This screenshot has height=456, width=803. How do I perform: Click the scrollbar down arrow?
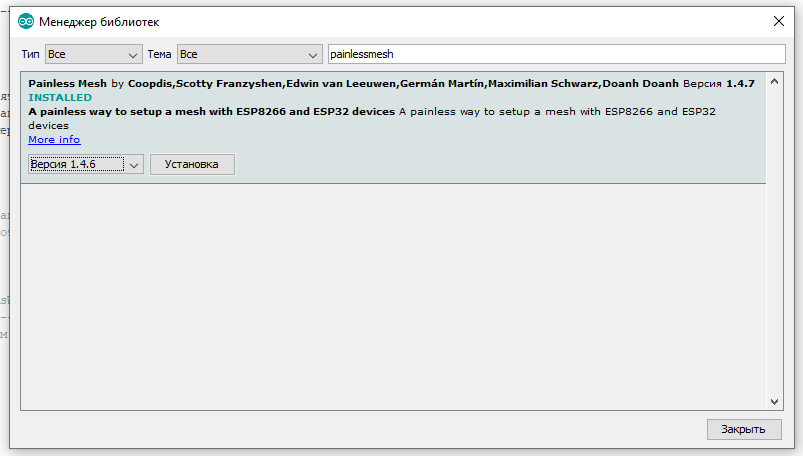click(x=774, y=402)
